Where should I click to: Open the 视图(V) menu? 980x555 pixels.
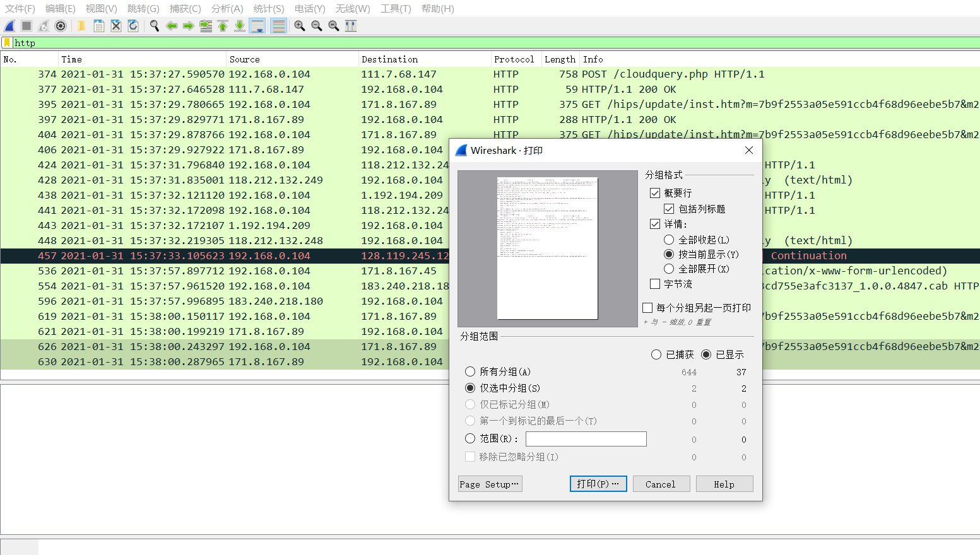click(102, 9)
